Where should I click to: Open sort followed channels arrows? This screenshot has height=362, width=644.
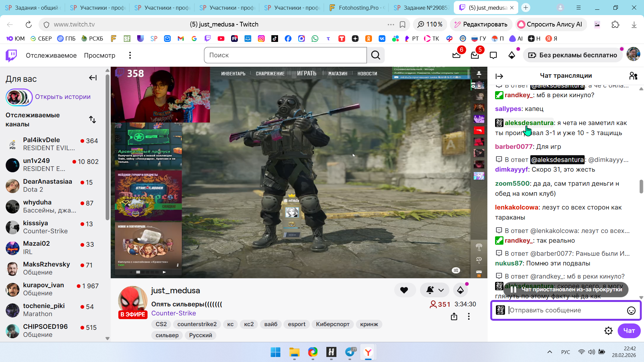tap(93, 120)
